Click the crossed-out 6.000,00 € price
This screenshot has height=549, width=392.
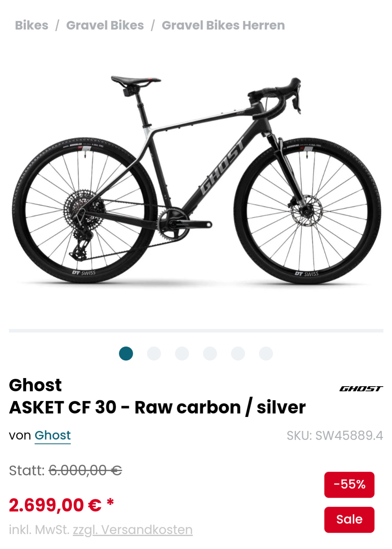point(85,470)
